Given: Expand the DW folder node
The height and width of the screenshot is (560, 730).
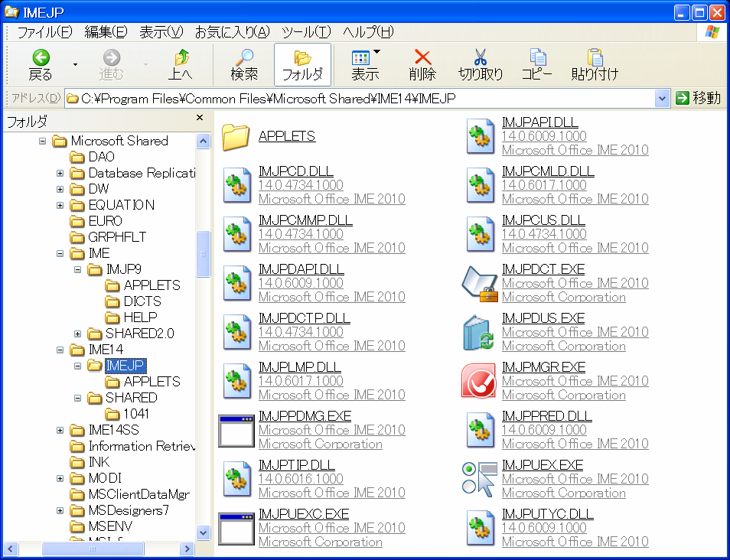Looking at the screenshot, I should click(60, 189).
